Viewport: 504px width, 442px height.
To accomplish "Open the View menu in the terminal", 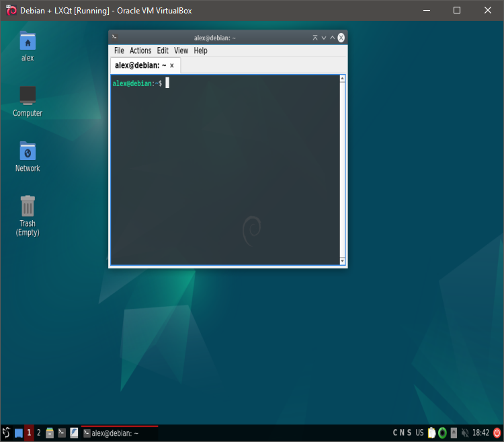I will 181,50.
